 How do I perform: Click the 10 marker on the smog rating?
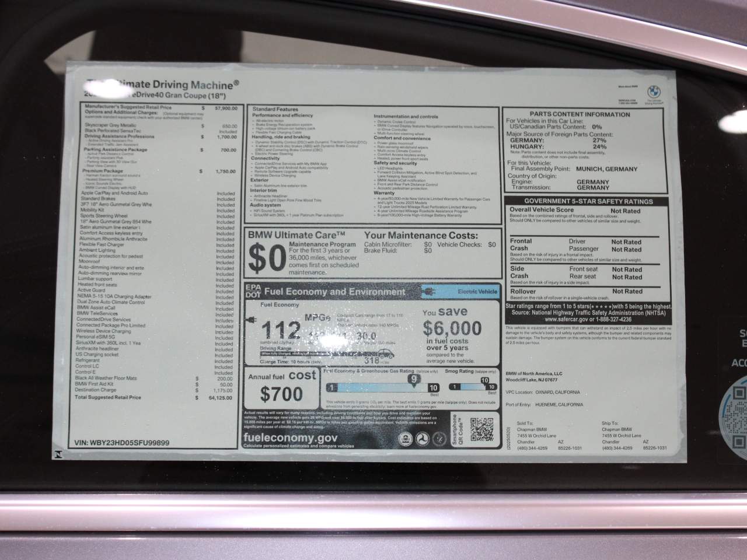pyautogui.click(x=484, y=380)
